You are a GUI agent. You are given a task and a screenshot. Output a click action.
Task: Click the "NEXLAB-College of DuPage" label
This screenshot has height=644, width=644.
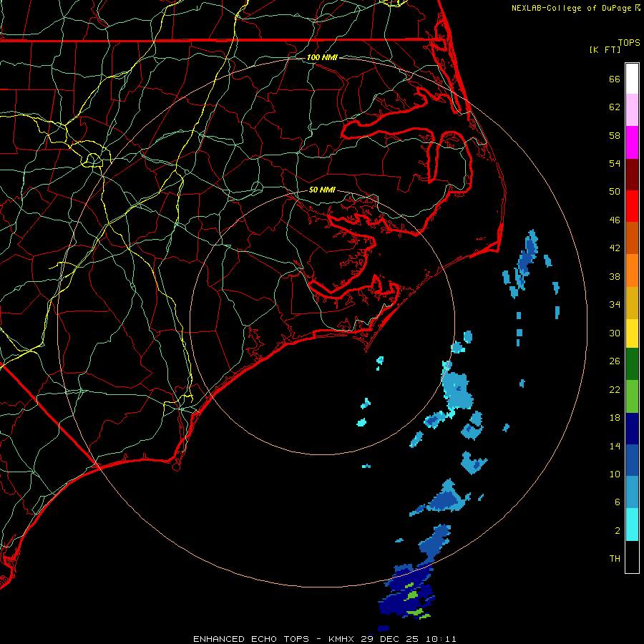click(571, 8)
